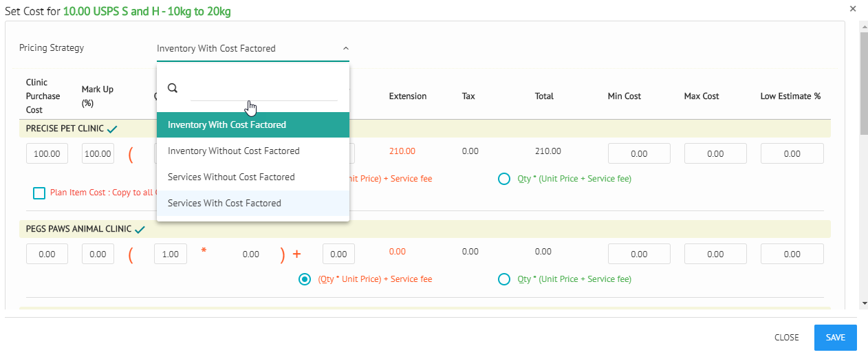
Task: Pick Services Without Cost Factored option
Action: [231, 177]
